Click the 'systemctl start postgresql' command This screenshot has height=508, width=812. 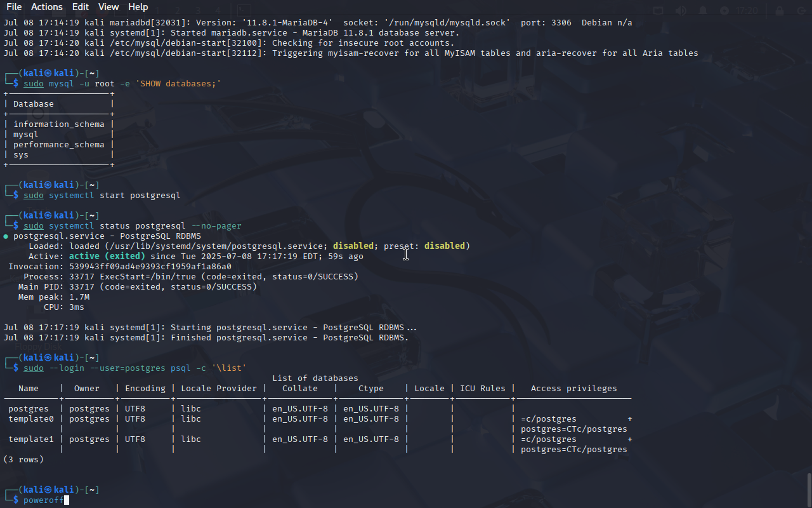coord(115,196)
